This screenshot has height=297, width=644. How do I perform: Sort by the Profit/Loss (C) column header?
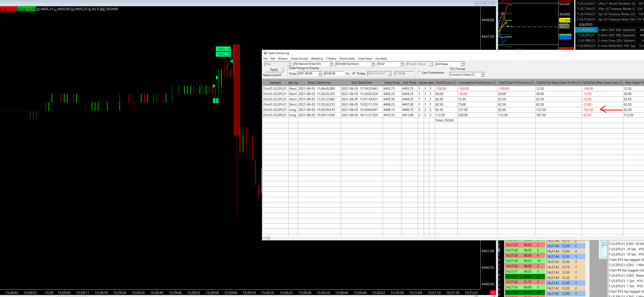[446, 82]
